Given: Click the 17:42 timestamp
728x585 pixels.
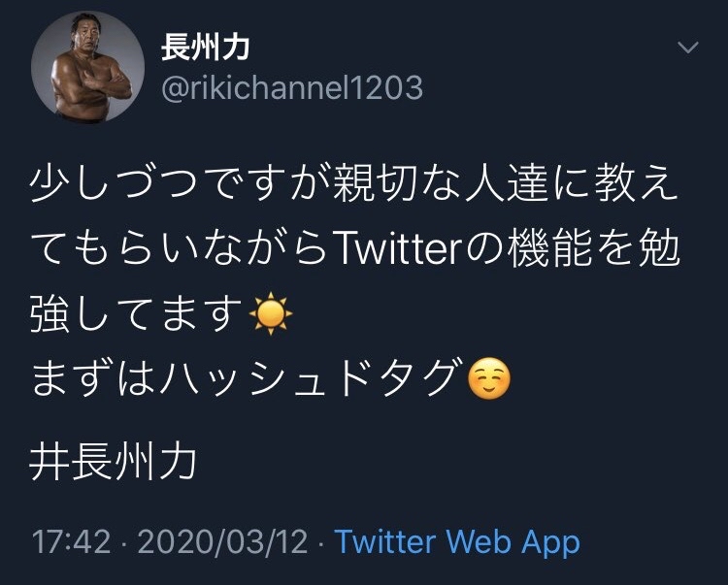Looking at the screenshot, I should click(72, 541).
